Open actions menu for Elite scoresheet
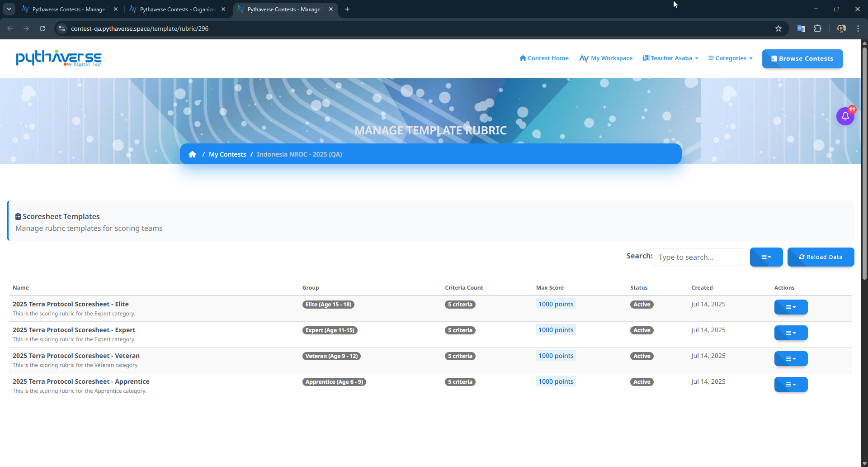 (x=791, y=307)
